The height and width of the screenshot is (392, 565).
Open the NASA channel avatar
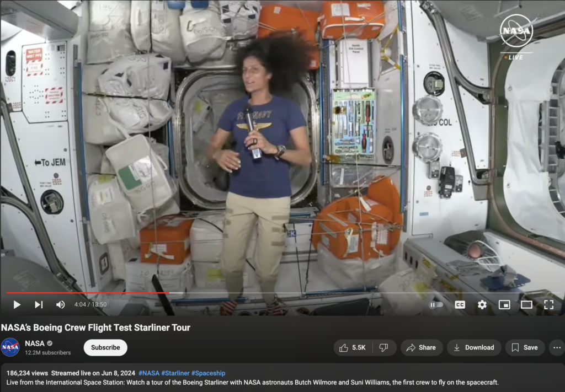pos(10,347)
